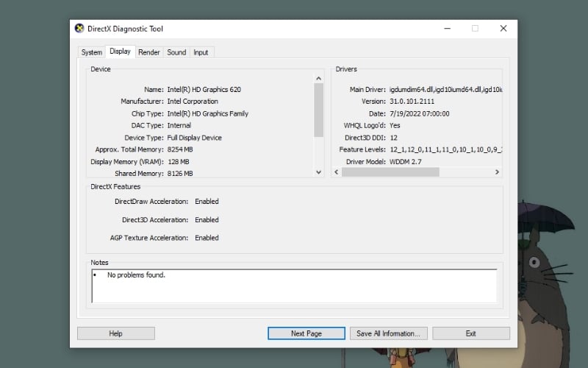Screen dimensions: 588x368
Task: Click DirectDraw Acceleration "Enabled" value
Action: [x=207, y=201]
